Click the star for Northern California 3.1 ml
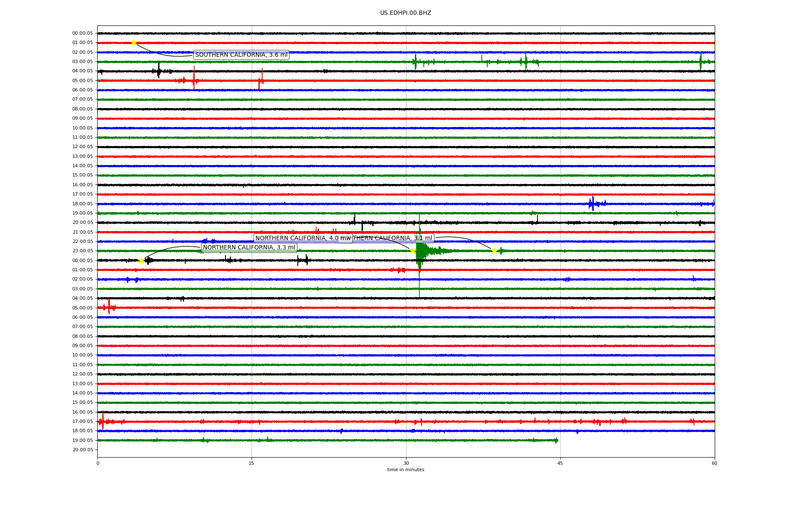Image resolution: width=812 pixels, height=508 pixels. tap(494, 251)
